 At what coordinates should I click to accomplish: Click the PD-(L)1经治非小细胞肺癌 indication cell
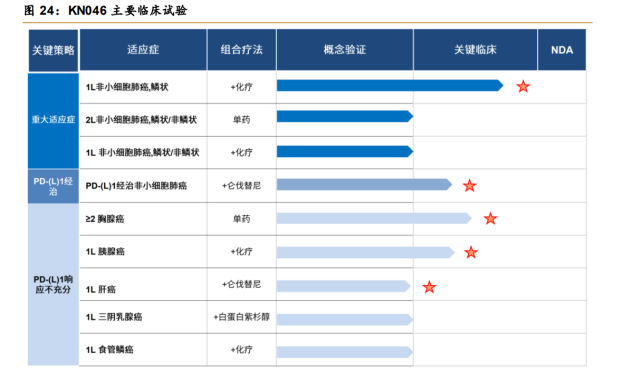143,186
